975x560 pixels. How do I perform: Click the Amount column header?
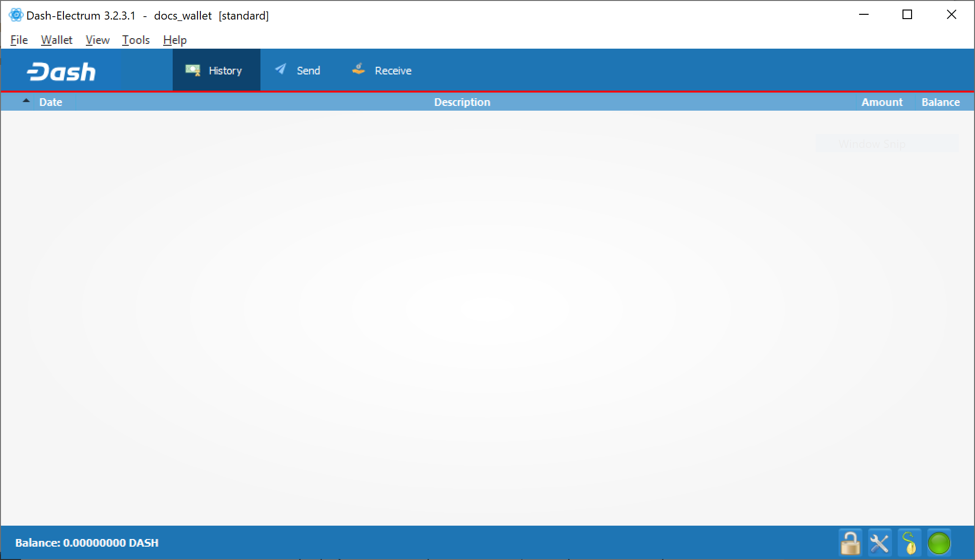[882, 102]
